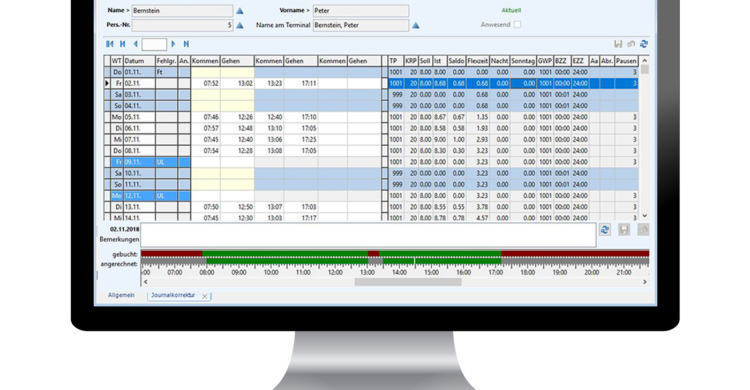Click the Flexzeit column header

(478, 61)
